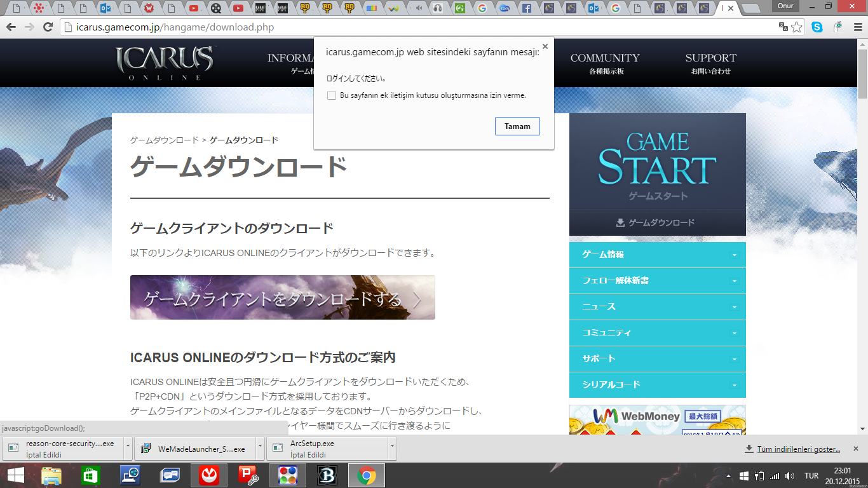868x488 pixels.
Task: Click the Tamam button in the dialog
Action: pos(517,126)
